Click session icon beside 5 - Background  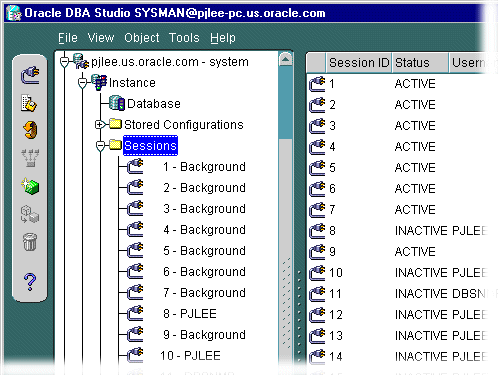click(135, 250)
